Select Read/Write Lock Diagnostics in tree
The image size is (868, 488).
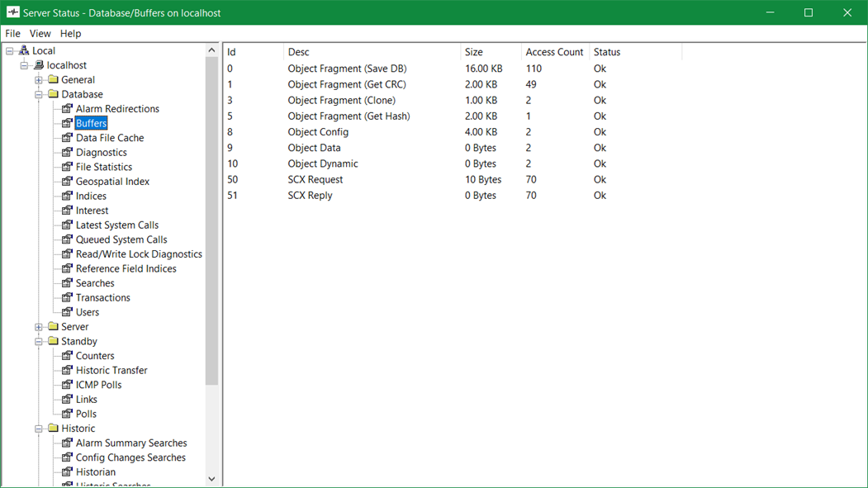click(x=139, y=254)
